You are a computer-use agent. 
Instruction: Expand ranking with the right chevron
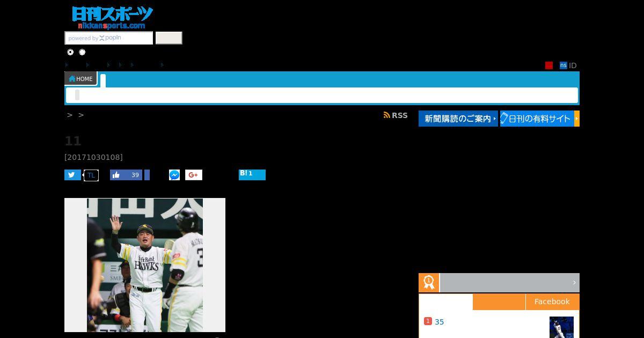click(x=574, y=283)
